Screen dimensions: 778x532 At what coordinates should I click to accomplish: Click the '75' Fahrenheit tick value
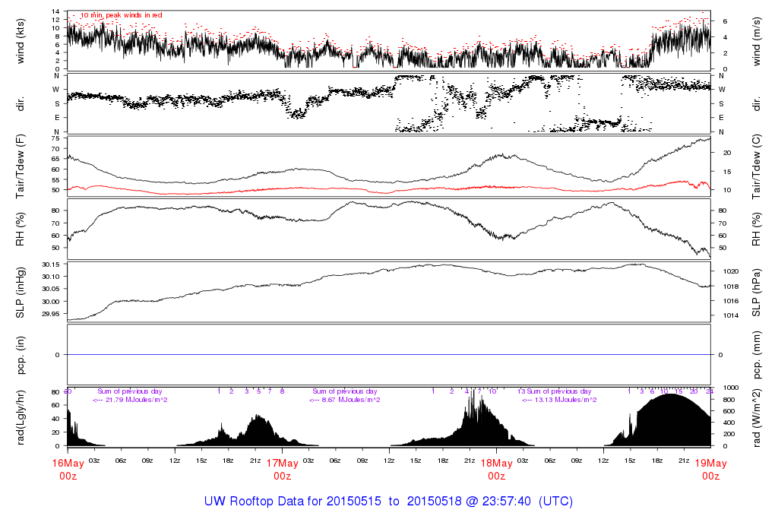pos(55,138)
